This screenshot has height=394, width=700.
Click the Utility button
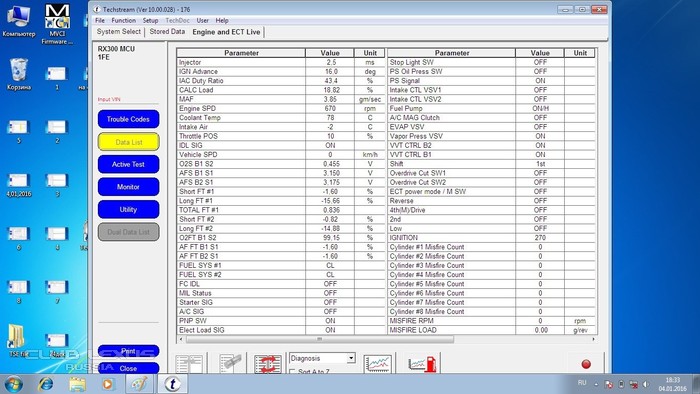tap(128, 209)
